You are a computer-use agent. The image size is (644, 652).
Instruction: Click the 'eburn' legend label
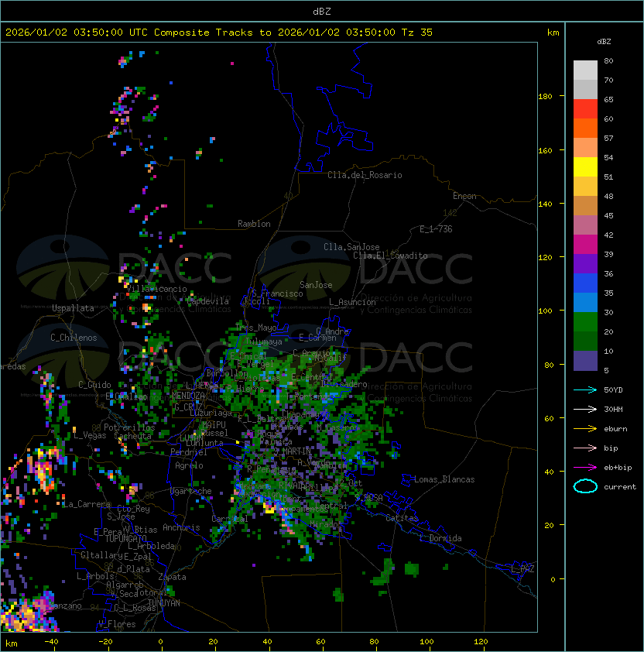click(x=615, y=429)
